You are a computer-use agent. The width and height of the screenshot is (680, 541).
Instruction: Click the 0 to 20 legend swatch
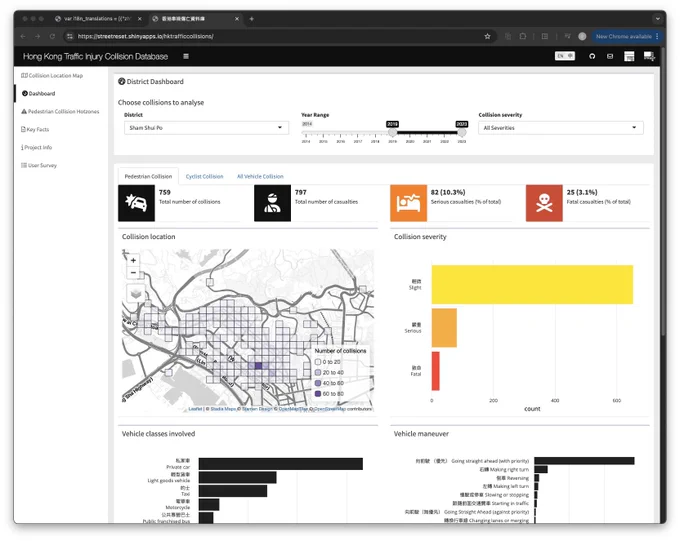[317, 362]
